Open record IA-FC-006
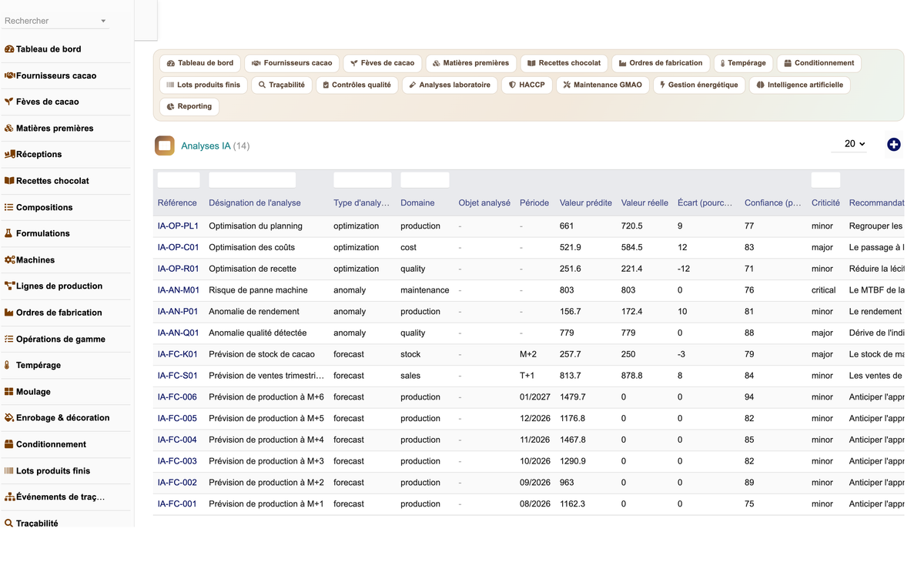This screenshot has width=924, height=572. coord(177,397)
